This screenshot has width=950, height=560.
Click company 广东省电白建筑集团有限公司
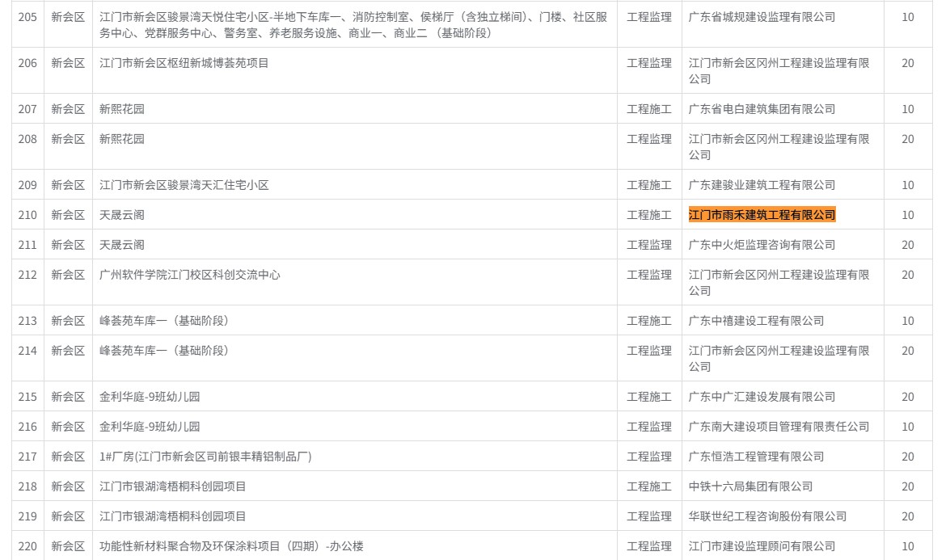click(762, 109)
